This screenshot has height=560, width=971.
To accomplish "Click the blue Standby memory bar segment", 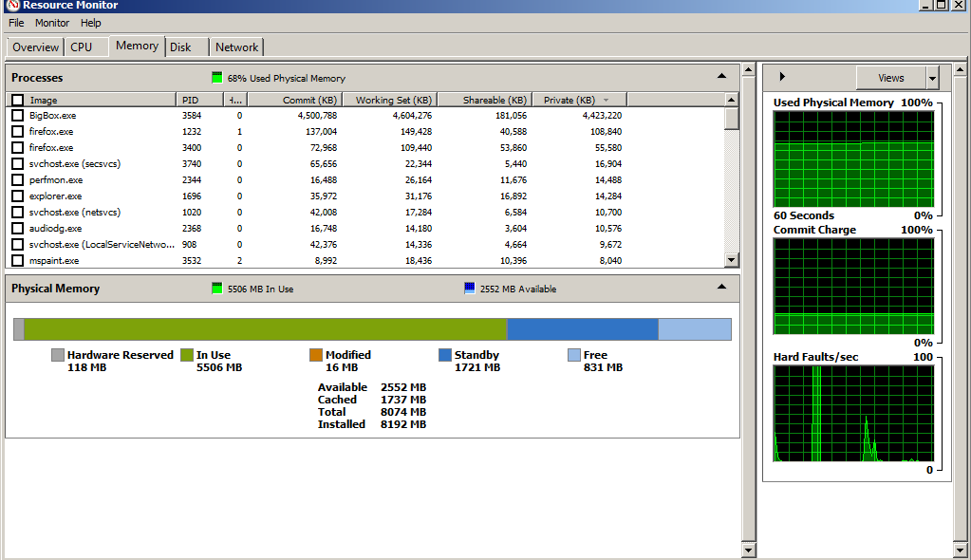I will [583, 329].
